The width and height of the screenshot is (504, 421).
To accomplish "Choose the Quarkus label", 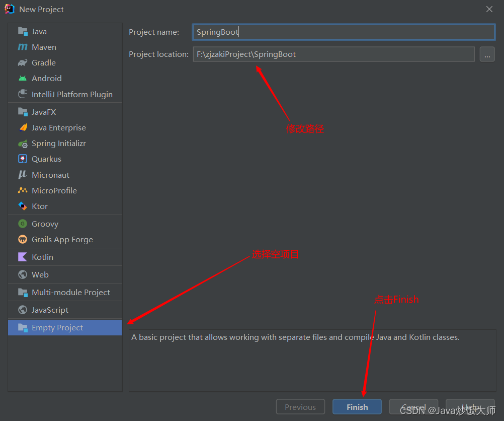I will pyautogui.click(x=46, y=159).
